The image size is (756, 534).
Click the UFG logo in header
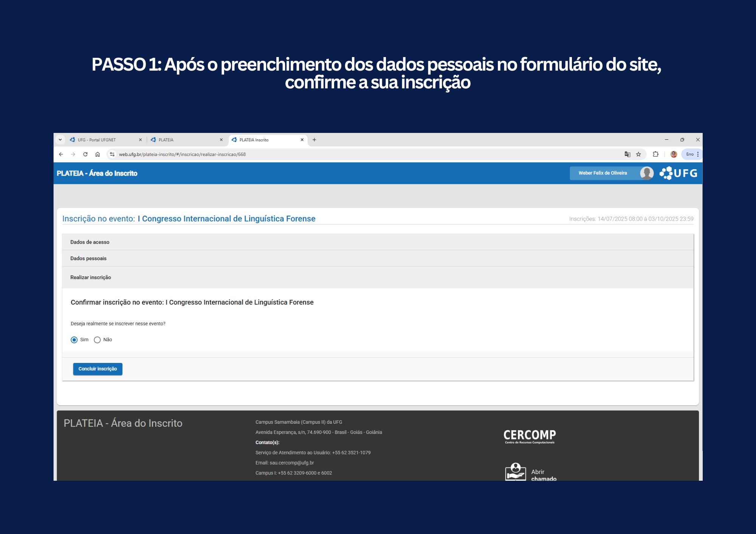point(679,173)
